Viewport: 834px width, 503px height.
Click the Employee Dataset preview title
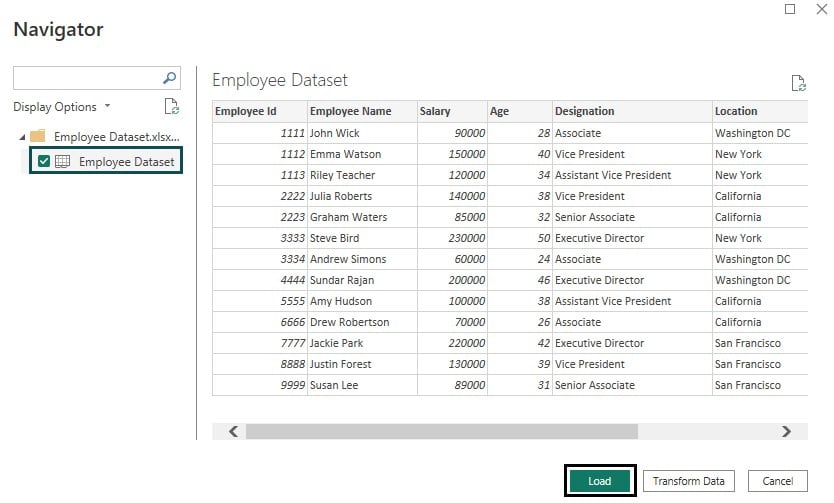pos(280,80)
